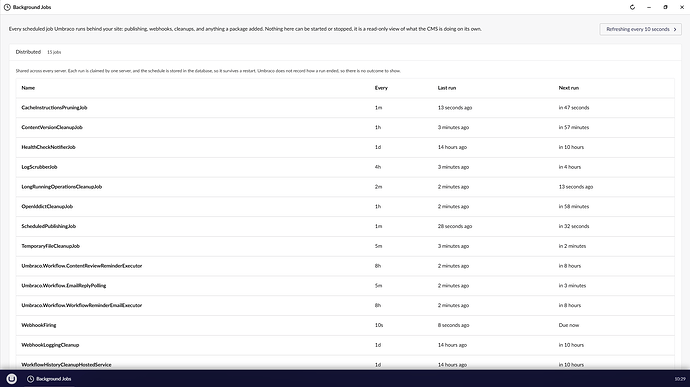The width and height of the screenshot is (690, 387).
Task: Click the 15 jobs count label
Action: click(x=54, y=52)
